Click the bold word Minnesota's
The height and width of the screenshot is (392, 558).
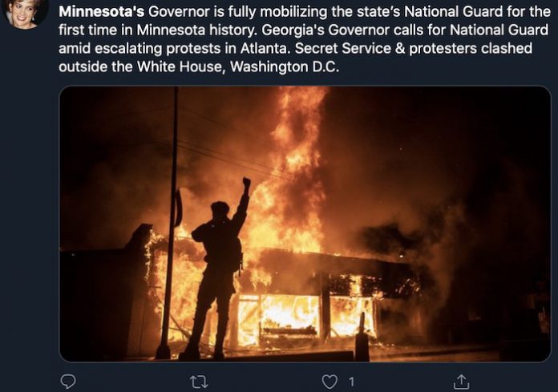(102, 12)
